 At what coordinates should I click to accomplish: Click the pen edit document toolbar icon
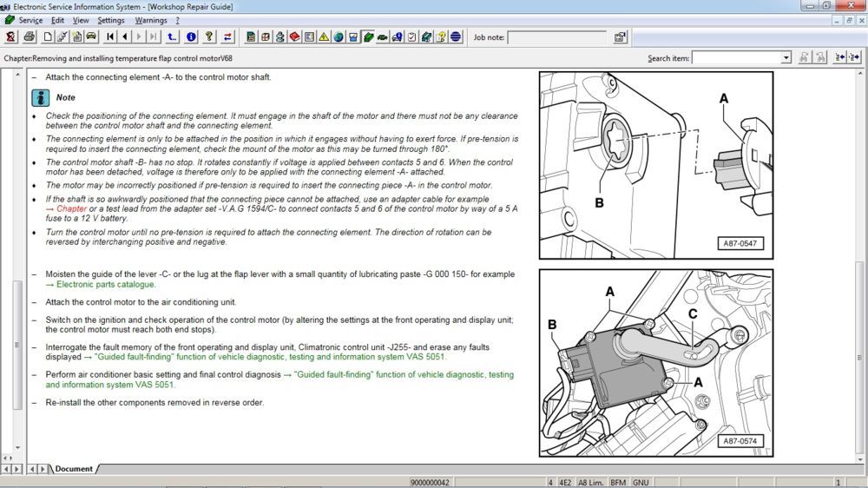[62, 37]
